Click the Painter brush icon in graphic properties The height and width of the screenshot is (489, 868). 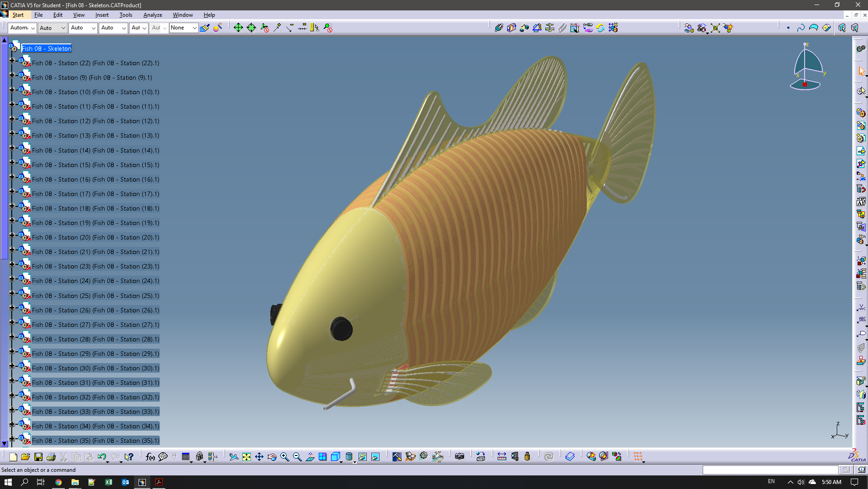coord(205,28)
